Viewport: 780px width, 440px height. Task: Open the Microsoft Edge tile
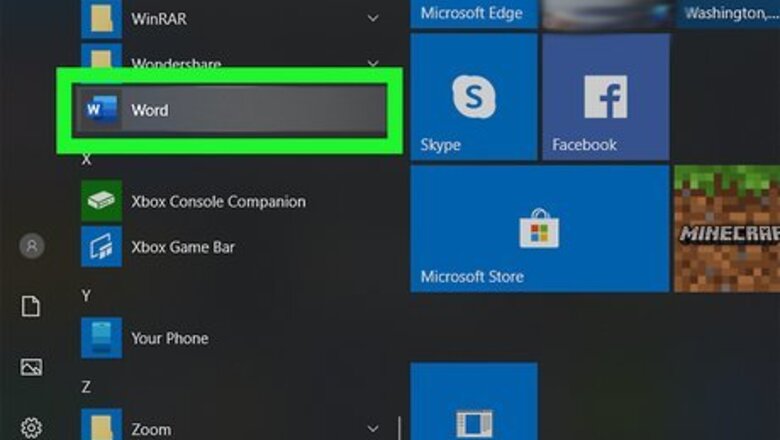click(x=474, y=14)
